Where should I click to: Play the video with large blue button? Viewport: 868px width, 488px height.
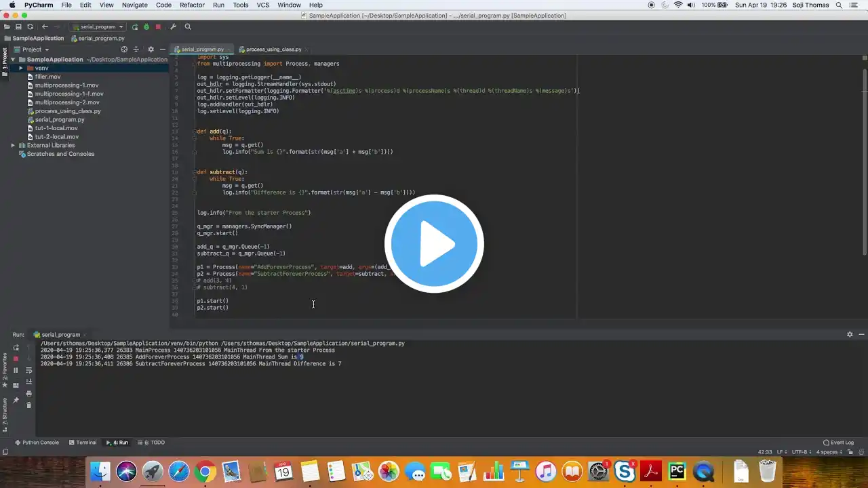[x=434, y=244]
